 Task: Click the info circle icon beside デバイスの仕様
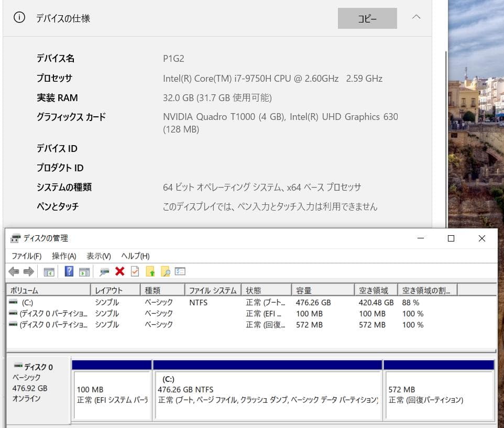coord(18,17)
